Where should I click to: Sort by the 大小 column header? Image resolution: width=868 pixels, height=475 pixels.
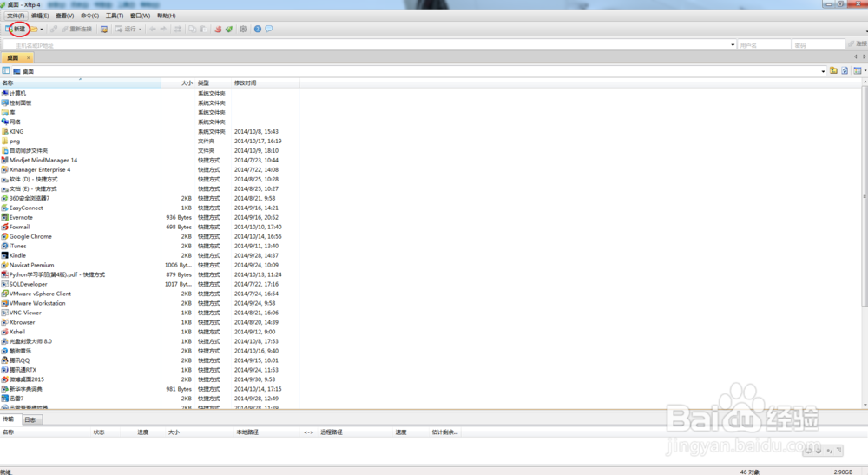click(178, 83)
